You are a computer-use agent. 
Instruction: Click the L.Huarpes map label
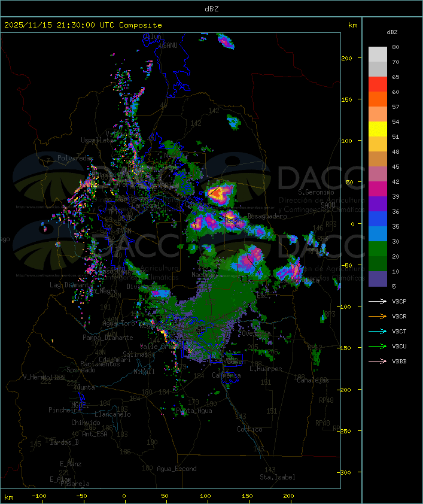point(266,369)
